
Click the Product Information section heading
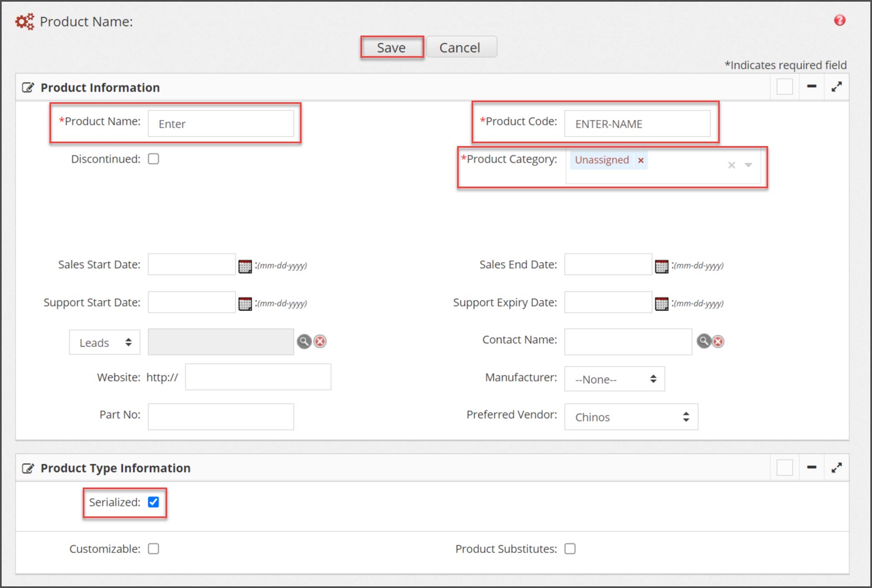[x=100, y=88]
